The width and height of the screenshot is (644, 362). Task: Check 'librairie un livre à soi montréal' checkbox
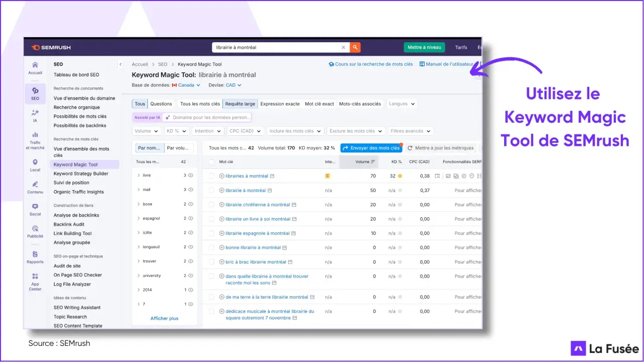[211, 219]
